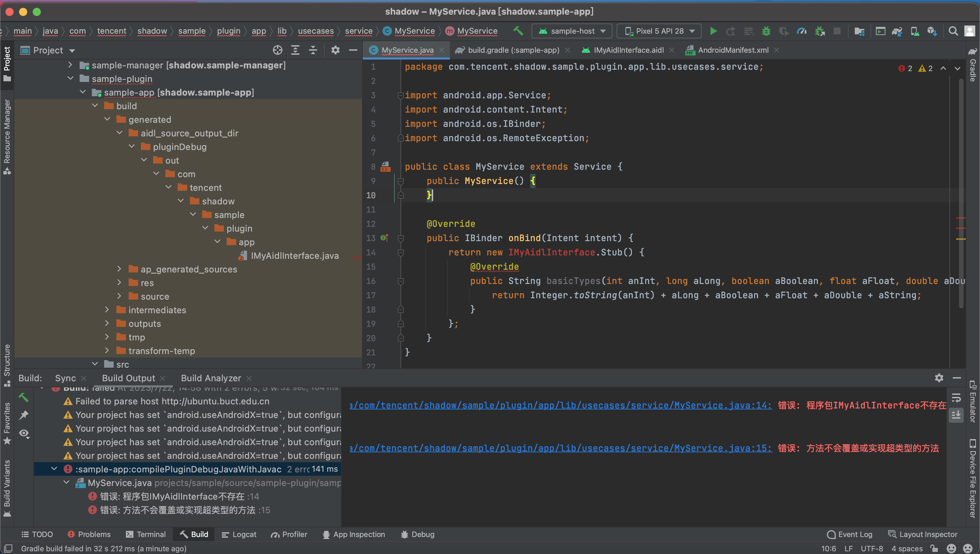
Task: Expand the outputs folder
Action: pyautogui.click(x=107, y=323)
